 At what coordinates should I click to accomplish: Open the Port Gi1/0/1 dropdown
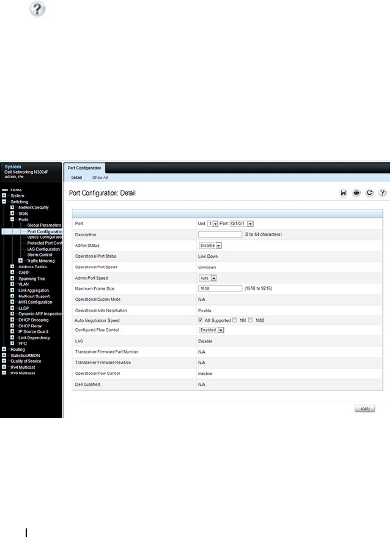242,223
